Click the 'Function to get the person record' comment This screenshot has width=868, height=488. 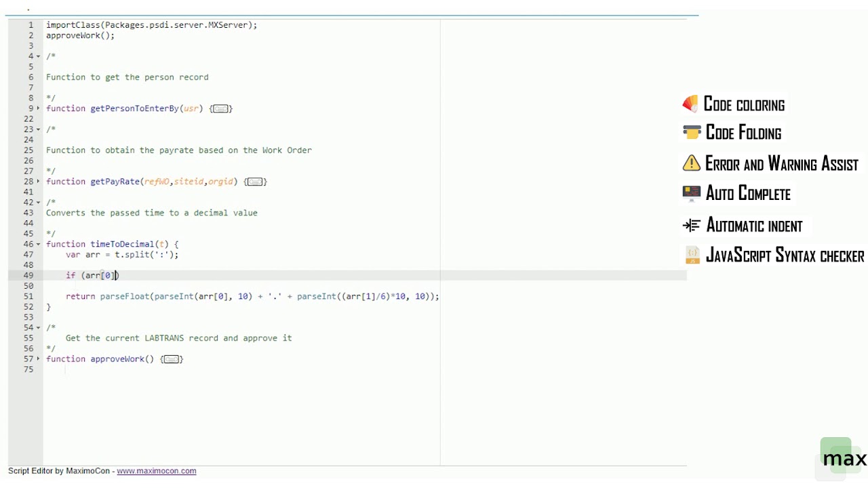[x=127, y=77]
